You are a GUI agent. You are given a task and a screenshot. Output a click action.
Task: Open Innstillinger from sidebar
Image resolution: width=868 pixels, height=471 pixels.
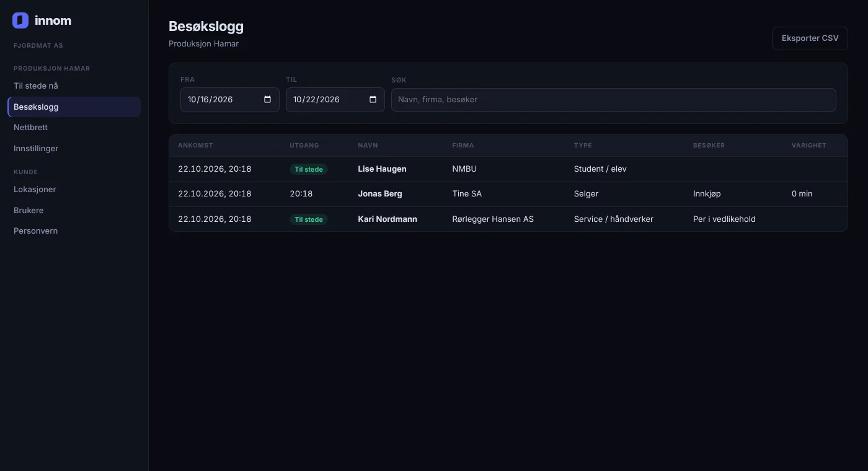tap(74, 149)
